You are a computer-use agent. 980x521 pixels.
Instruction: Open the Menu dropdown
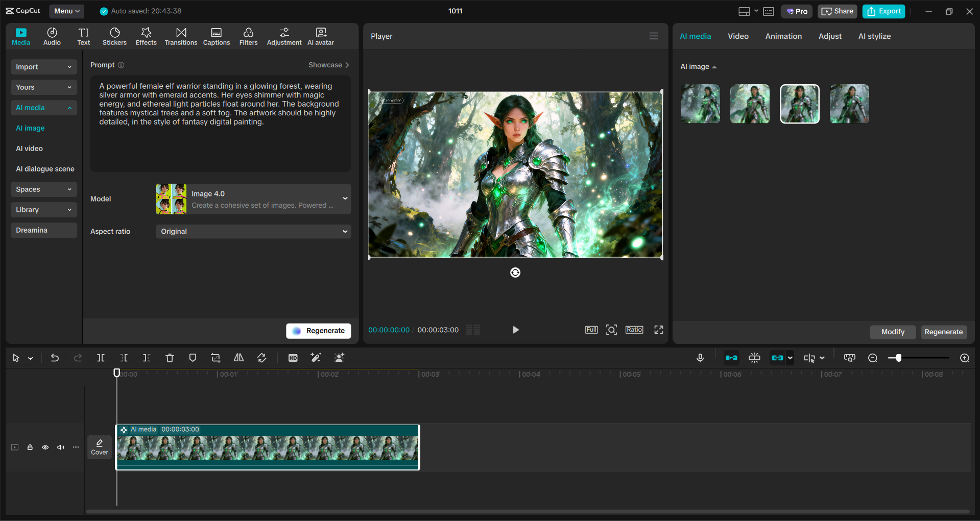66,11
